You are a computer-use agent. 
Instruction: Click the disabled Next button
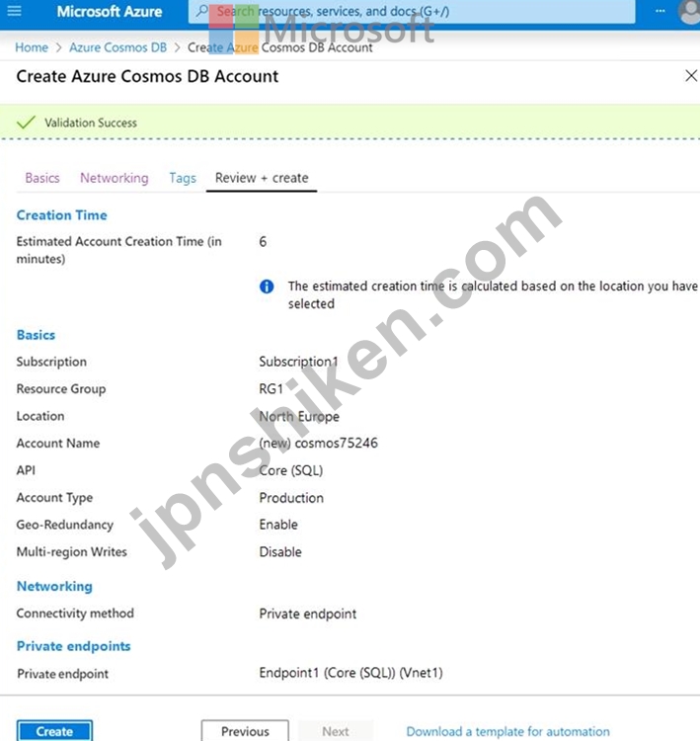tap(336, 731)
